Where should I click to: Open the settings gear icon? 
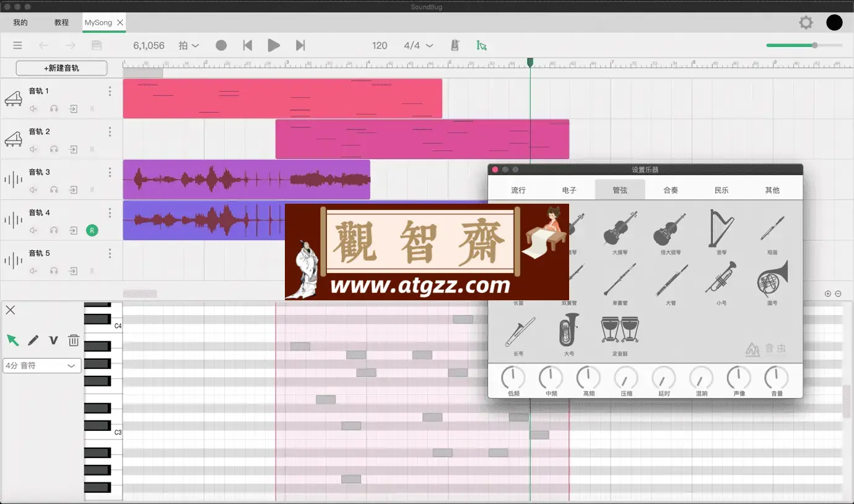(x=806, y=23)
